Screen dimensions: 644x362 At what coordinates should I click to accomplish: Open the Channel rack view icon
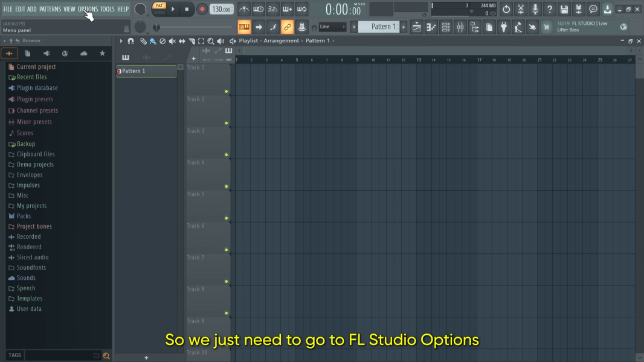pyautogui.click(x=446, y=27)
